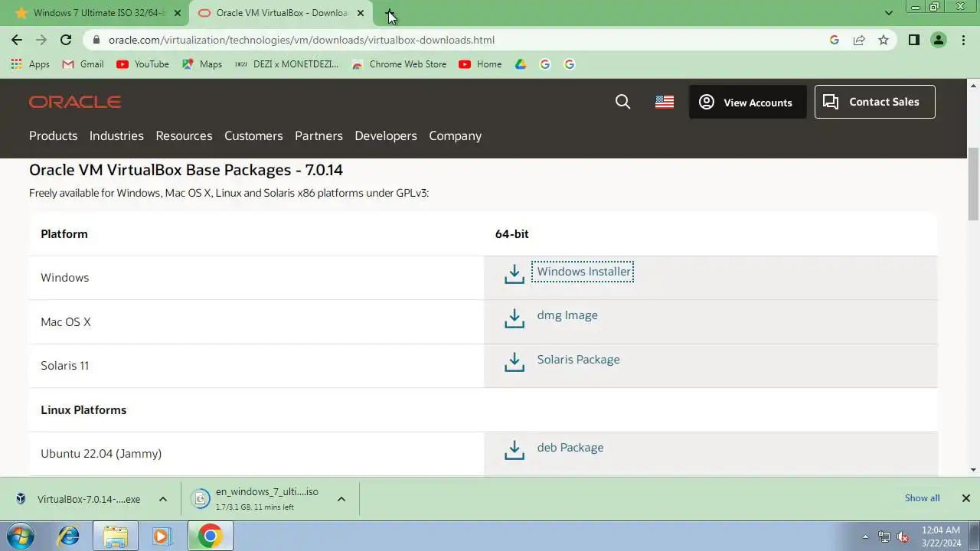Image resolution: width=980 pixels, height=551 pixels.
Task: Bookmark this page with star icon
Action: click(884, 40)
